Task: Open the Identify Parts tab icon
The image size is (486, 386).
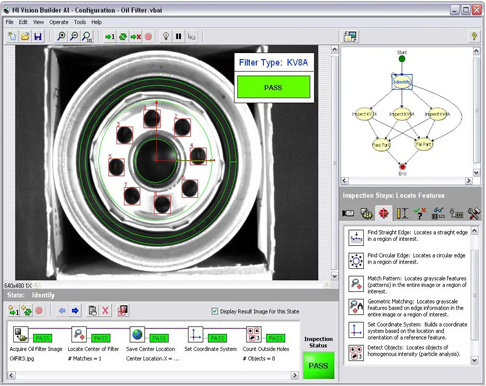Action: click(438, 213)
